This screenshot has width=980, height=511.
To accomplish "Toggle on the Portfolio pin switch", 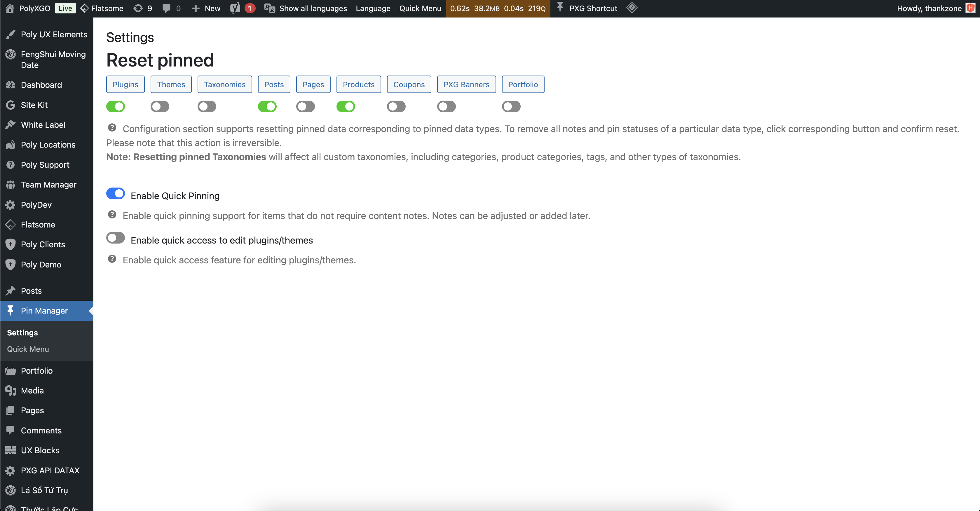I will point(511,106).
